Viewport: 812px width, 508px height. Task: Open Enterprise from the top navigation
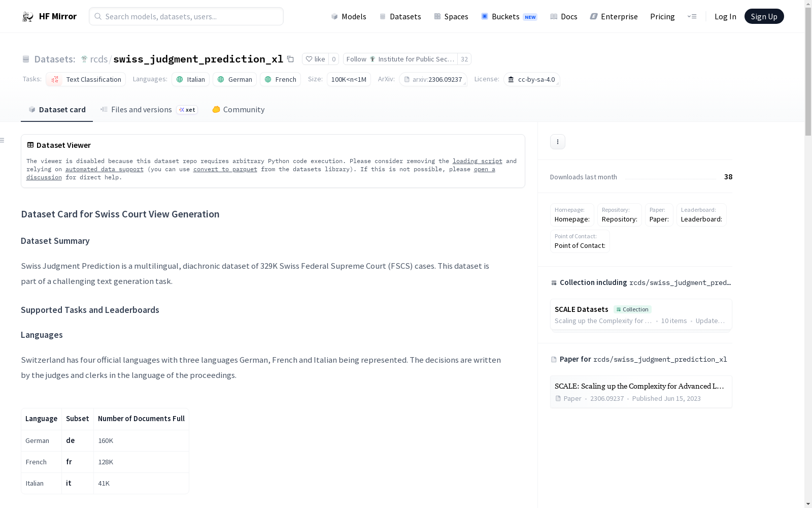click(x=614, y=17)
